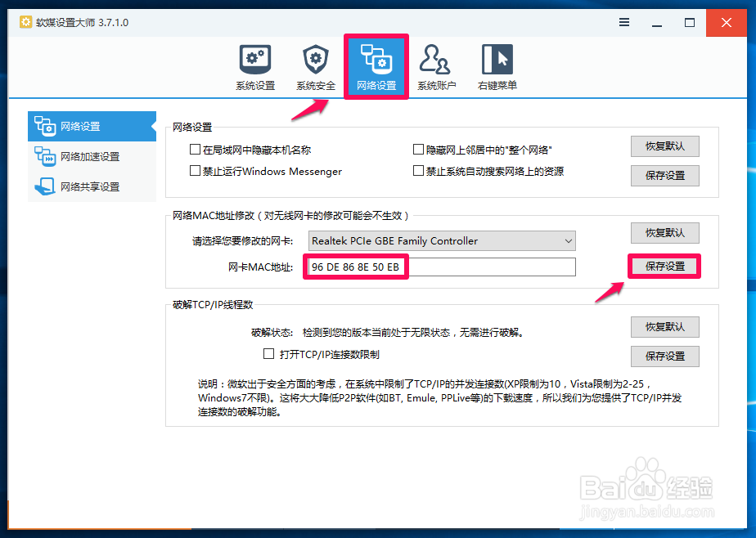Enable 打开TCP/IP连接数限制
This screenshot has height=538, width=756.
pyautogui.click(x=268, y=353)
